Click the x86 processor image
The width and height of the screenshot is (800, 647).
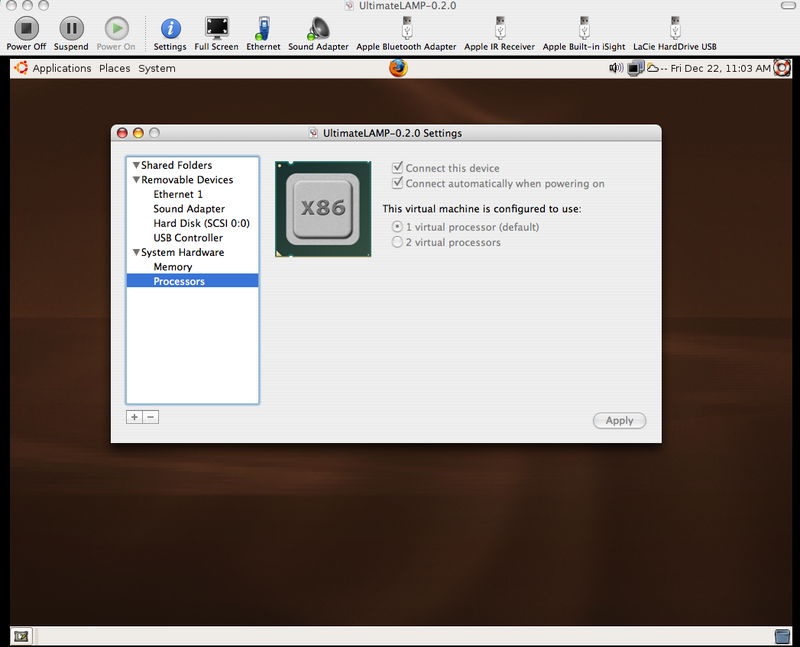tap(323, 209)
